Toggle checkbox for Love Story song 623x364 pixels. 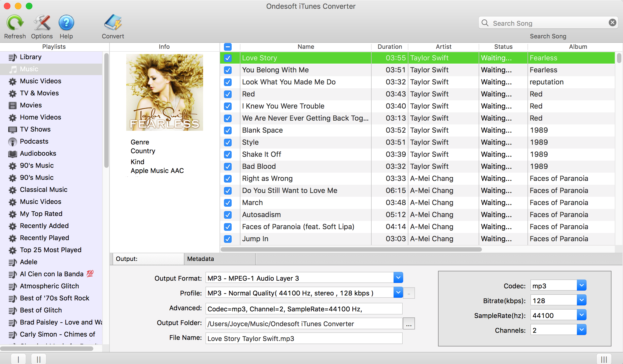(227, 57)
